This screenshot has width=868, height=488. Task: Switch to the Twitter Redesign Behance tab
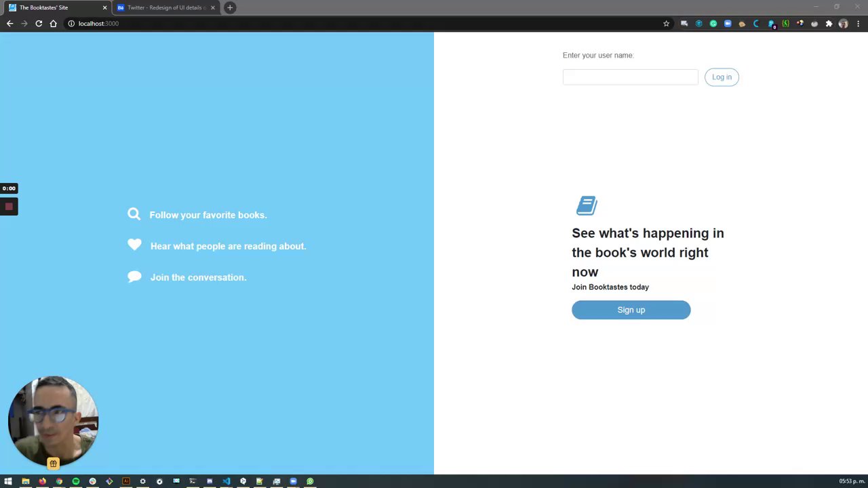[x=166, y=7]
